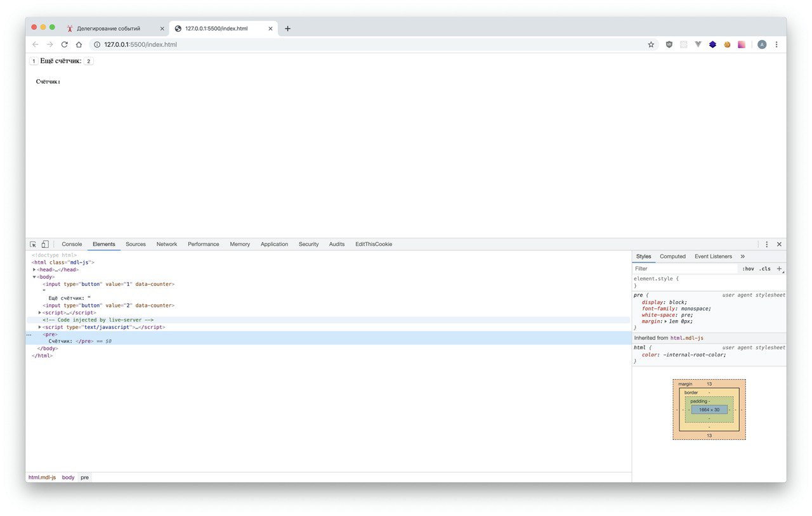This screenshot has width=812, height=516.
Task: Open the user profile avatar
Action: [x=762, y=44]
